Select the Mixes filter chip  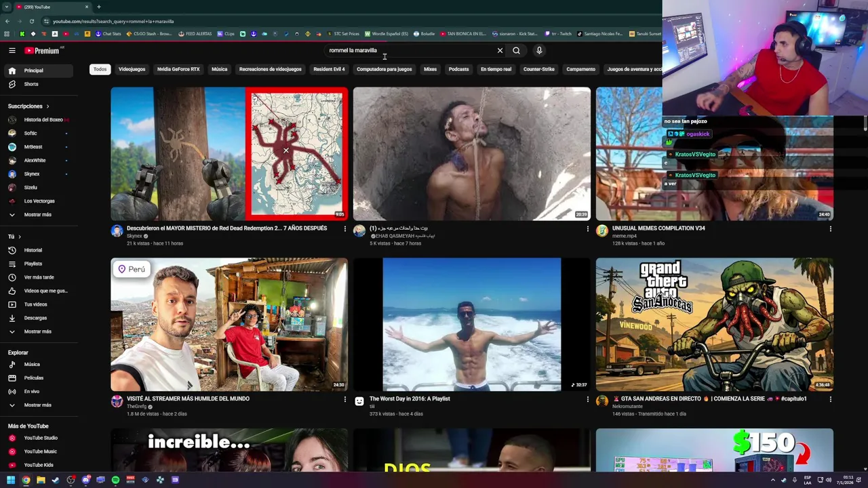click(x=430, y=69)
